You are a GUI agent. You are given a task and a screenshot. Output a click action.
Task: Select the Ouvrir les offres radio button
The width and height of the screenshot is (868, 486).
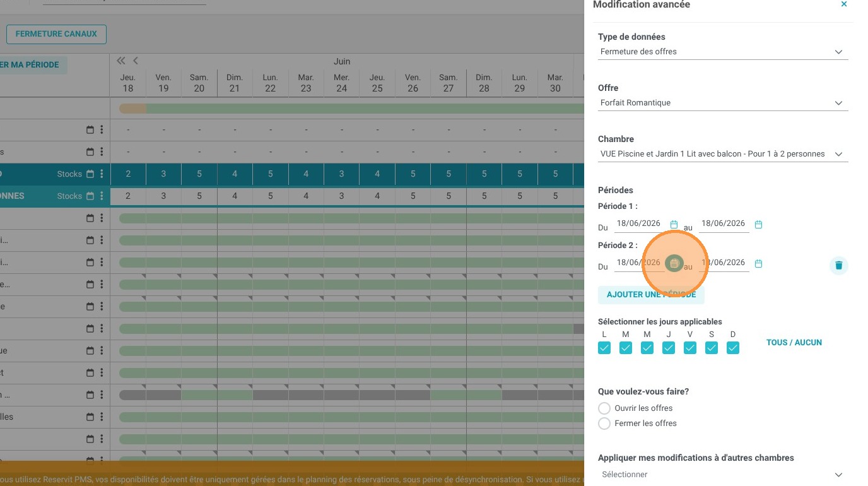(604, 408)
